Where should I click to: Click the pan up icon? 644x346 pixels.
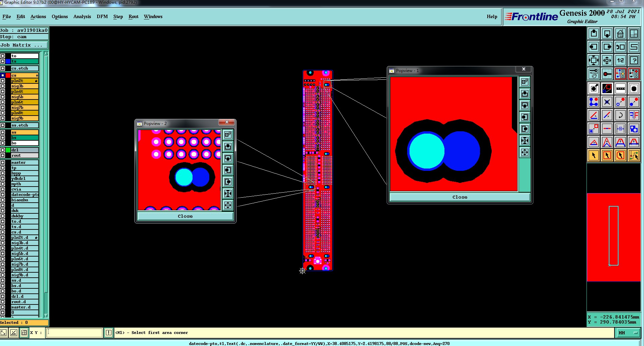pos(594,33)
